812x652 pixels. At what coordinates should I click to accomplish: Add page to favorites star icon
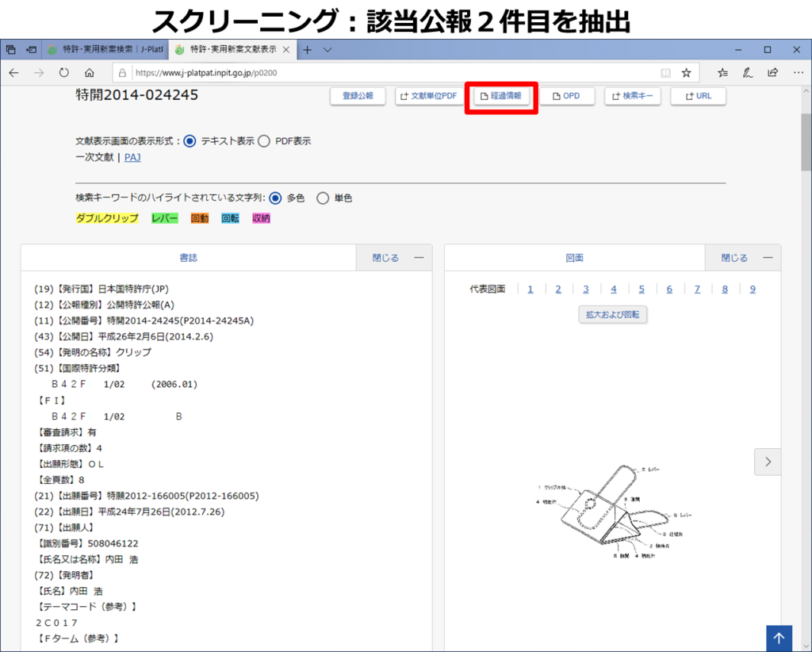coord(687,72)
